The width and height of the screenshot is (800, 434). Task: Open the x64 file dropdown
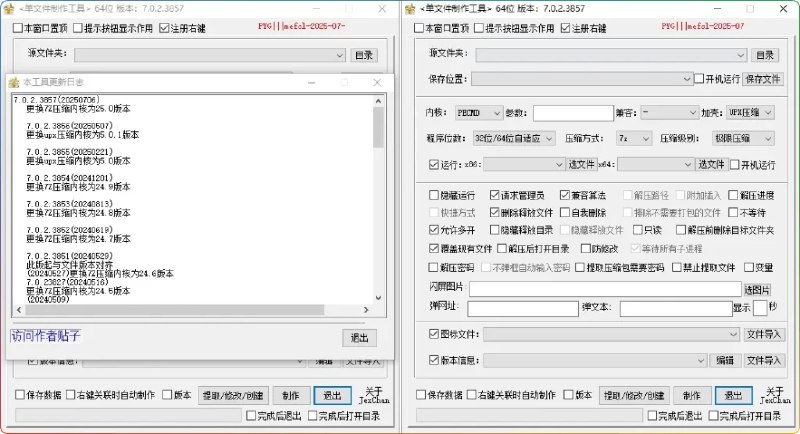[x=656, y=164]
